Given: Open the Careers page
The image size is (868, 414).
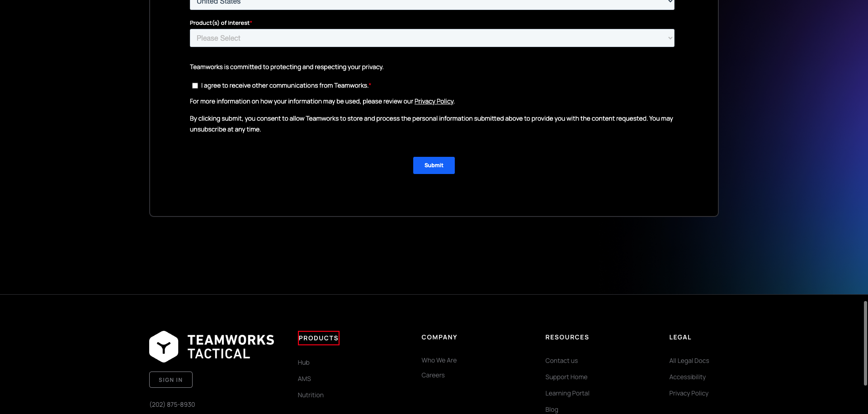Looking at the screenshot, I should click(x=433, y=375).
